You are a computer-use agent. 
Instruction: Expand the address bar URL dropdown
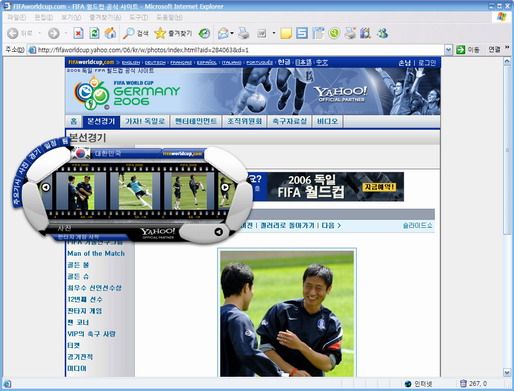pyautogui.click(x=448, y=50)
